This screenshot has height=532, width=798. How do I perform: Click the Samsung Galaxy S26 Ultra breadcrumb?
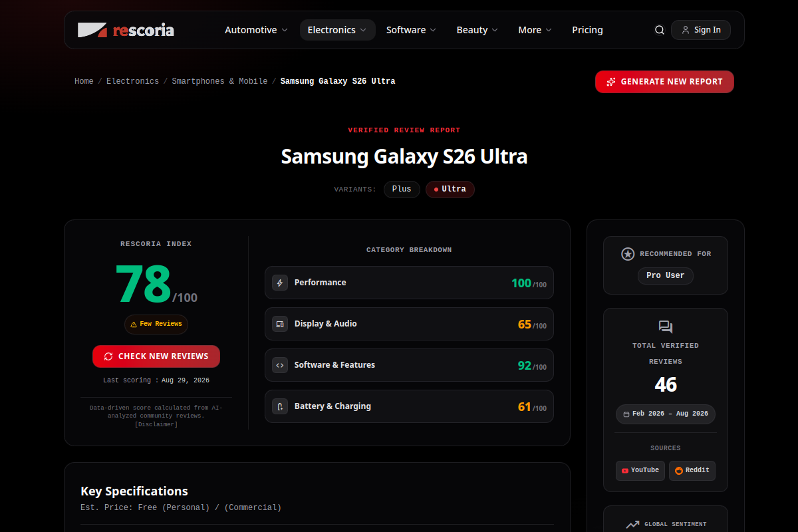coord(338,81)
